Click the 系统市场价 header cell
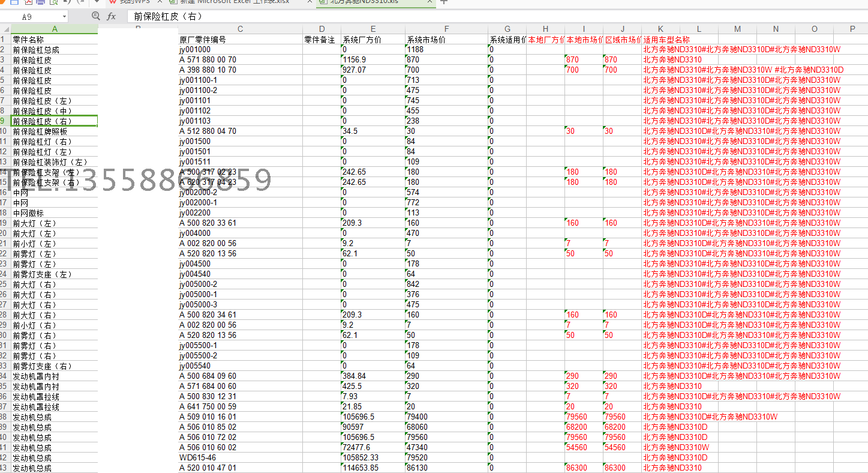 coord(446,40)
